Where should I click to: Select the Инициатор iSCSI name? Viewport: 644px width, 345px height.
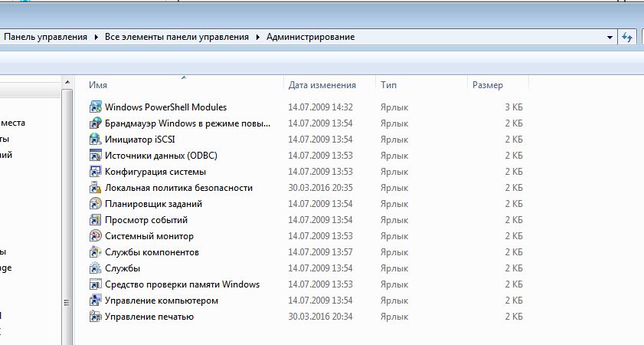click(x=140, y=140)
